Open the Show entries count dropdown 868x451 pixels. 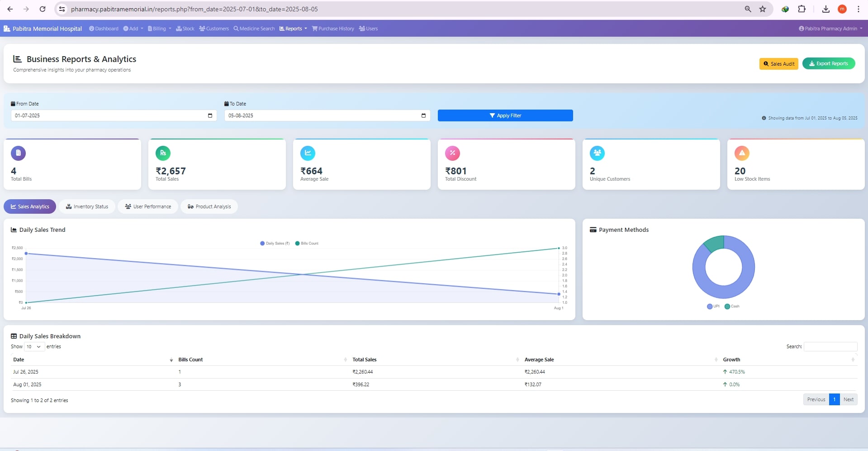tap(34, 347)
